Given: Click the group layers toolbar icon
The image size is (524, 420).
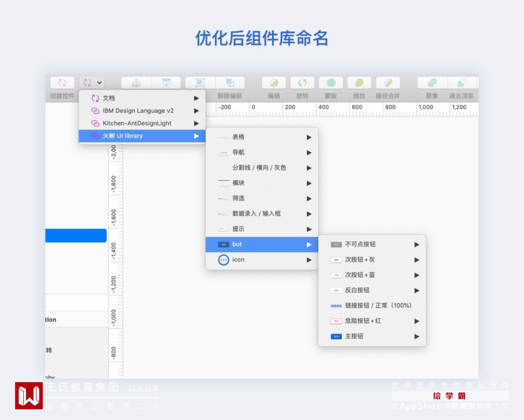Looking at the screenshot, I should pyautogui.click(x=200, y=82).
